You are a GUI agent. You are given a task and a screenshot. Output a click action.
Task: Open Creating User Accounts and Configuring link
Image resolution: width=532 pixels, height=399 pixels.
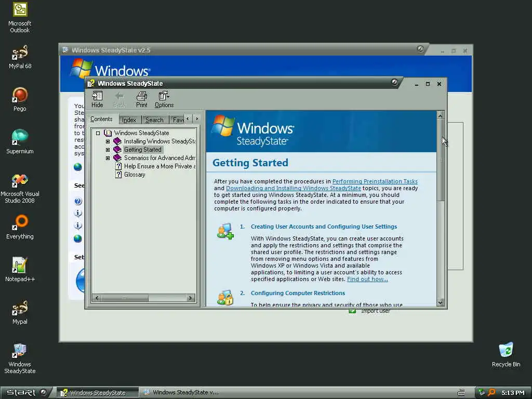[x=324, y=227]
